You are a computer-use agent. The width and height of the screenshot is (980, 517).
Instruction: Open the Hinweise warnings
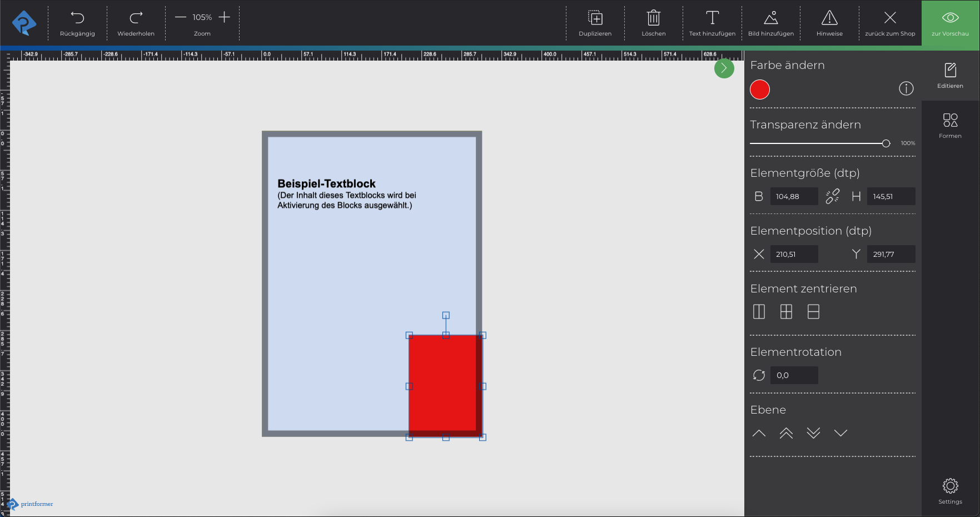click(829, 18)
